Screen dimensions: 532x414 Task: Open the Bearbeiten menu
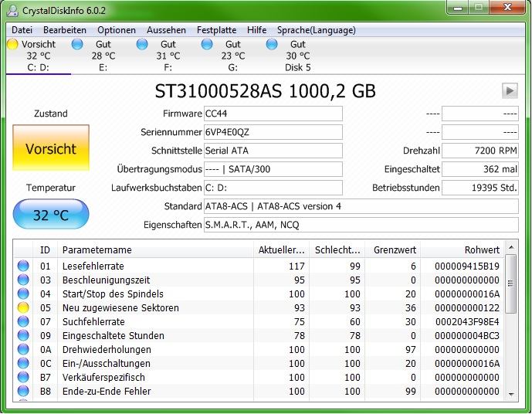tap(65, 30)
